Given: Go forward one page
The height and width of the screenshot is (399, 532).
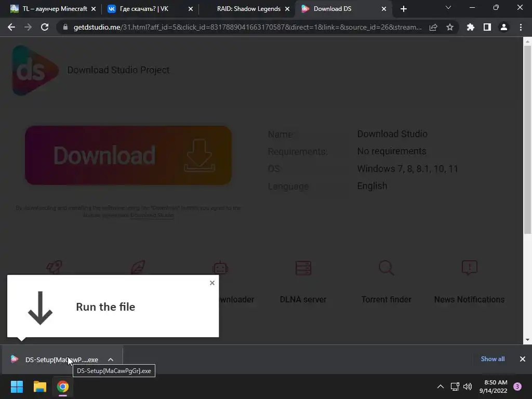Looking at the screenshot, I should [28, 27].
